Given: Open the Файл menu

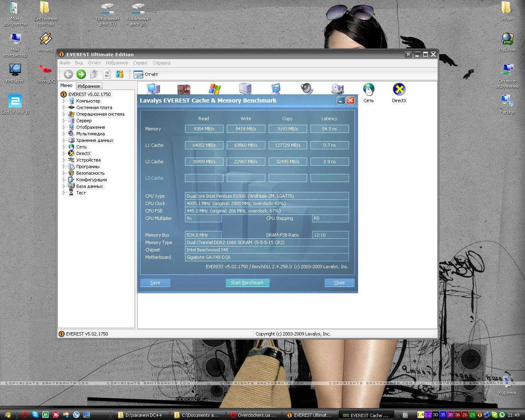Looking at the screenshot, I should click(x=65, y=63).
